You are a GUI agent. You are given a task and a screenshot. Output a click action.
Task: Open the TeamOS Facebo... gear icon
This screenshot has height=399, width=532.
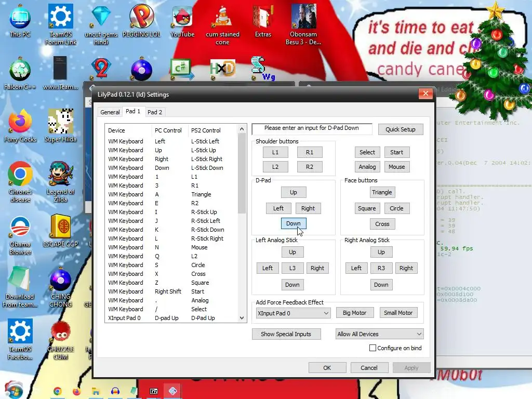click(x=20, y=339)
